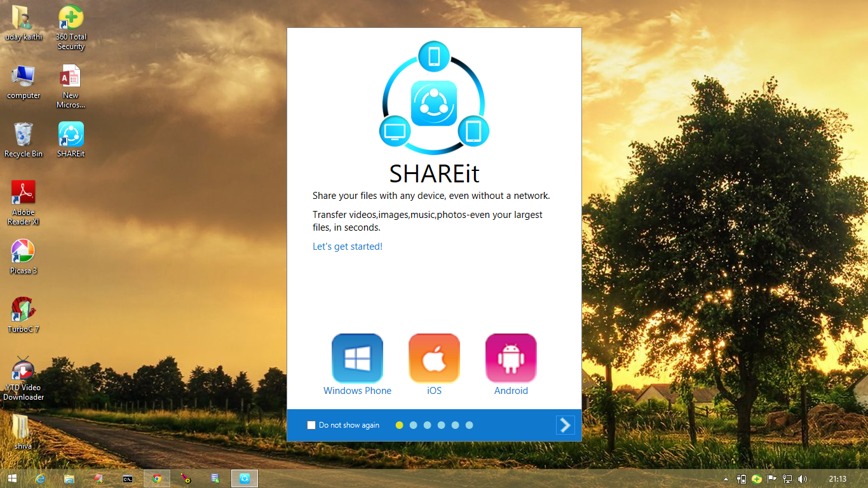Select the SHAREit desktop shortcut
The height and width of the screenshot is (488, 868).
coord(71,140)
